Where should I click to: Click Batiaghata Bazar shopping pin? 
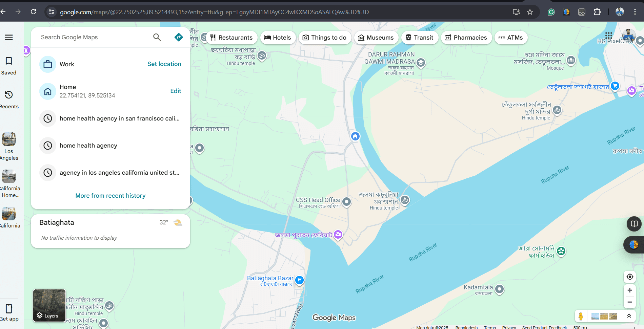point(299,280)
